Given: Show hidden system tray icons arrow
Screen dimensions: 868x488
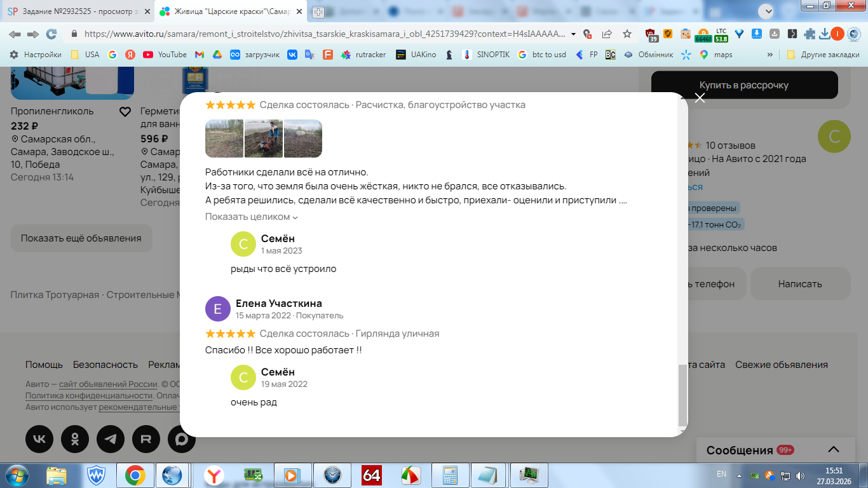Looking at the screenshot, I should (738, 475).
